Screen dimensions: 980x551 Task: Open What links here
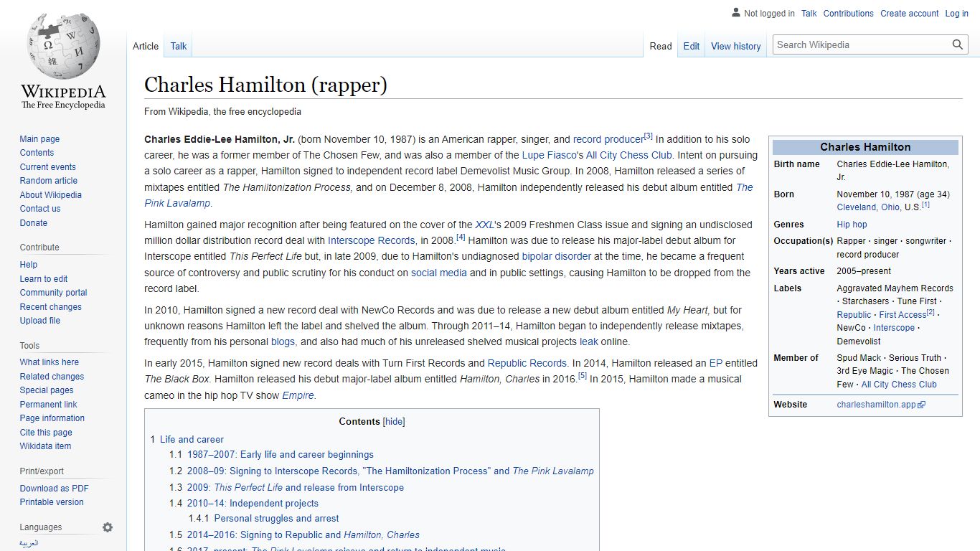pyautogui.click(x=50, y=362)
